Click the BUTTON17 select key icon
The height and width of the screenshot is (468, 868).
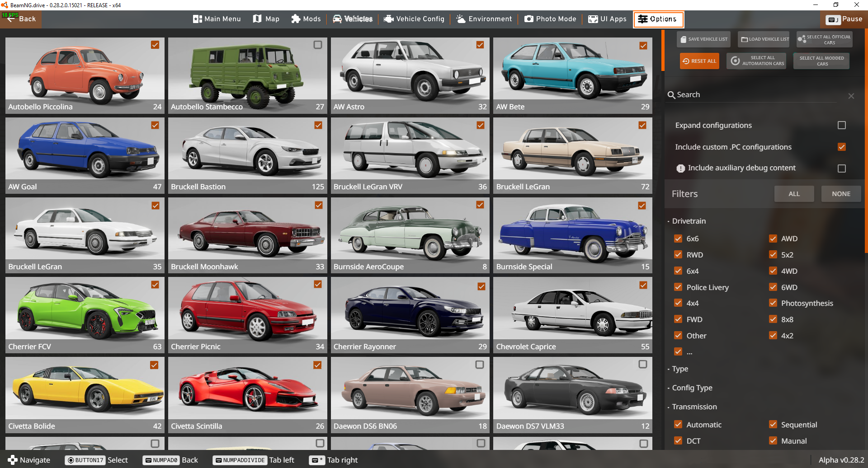[x=85, y=460]
